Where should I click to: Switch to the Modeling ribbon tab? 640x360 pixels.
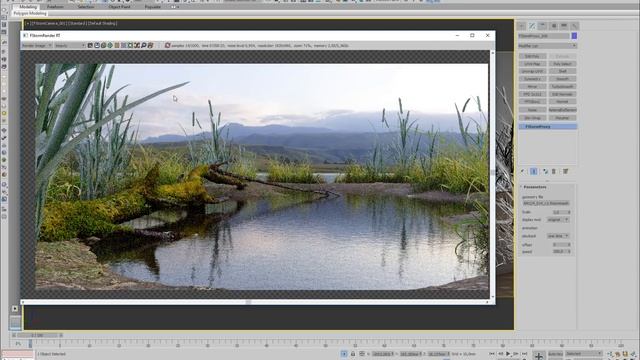[28, 7]
